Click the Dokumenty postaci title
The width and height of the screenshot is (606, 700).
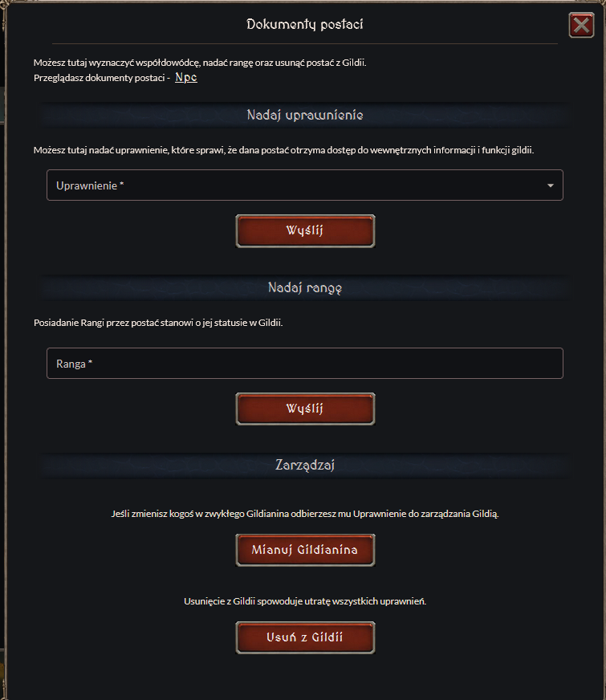point(304,25)
